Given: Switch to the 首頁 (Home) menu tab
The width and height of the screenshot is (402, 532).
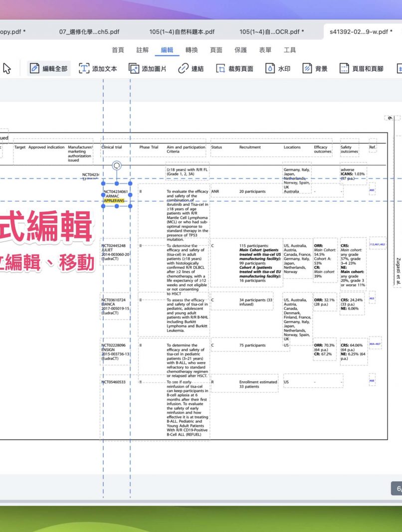Looking at the screenshot, I should [x=118, y=50].
